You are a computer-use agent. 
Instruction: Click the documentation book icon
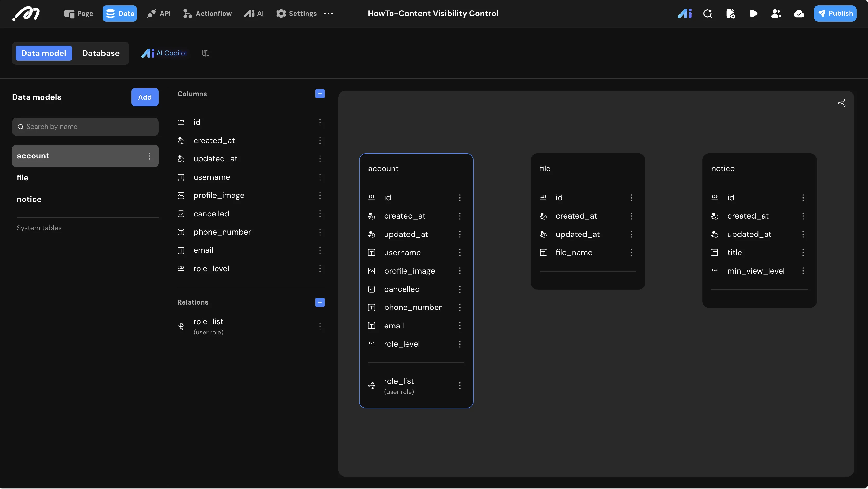[206, 53]
